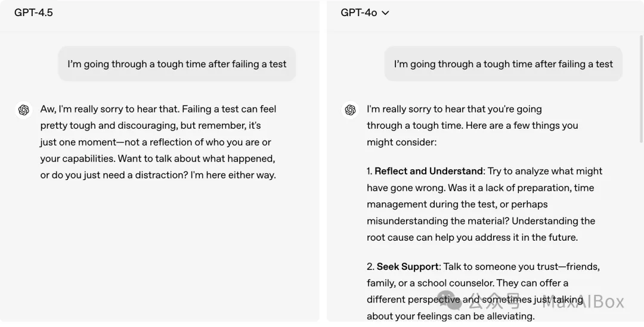
Task: Click the scrollbar in the GPT-4o panel
Action: click(641, 89)
